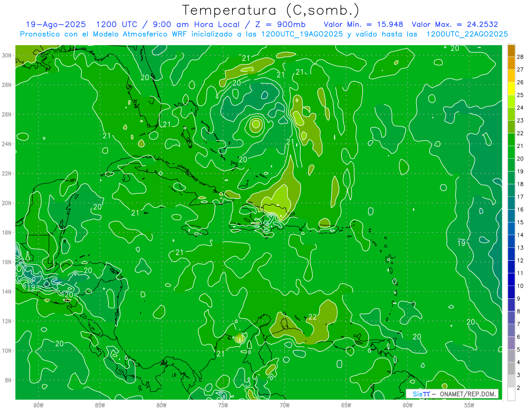Screen dimensions: 532x411
Task: Click the "8N" latitude axis label
Action: 9,380
